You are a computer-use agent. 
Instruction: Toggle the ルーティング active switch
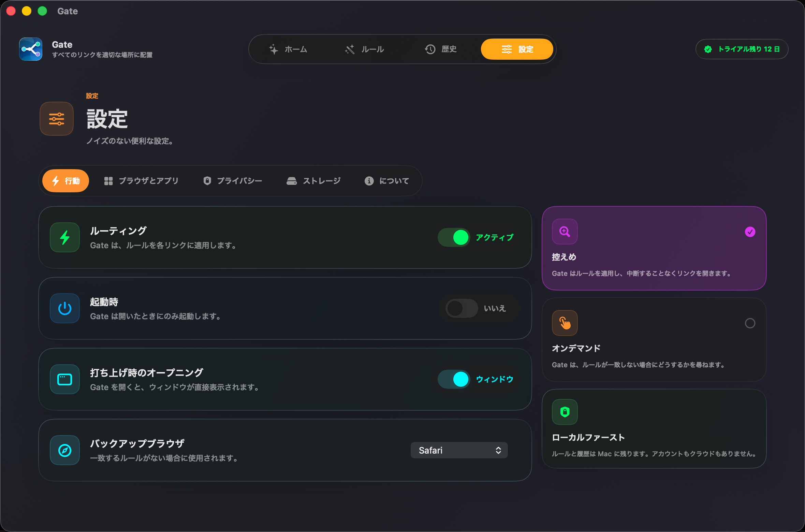(454, 237)
